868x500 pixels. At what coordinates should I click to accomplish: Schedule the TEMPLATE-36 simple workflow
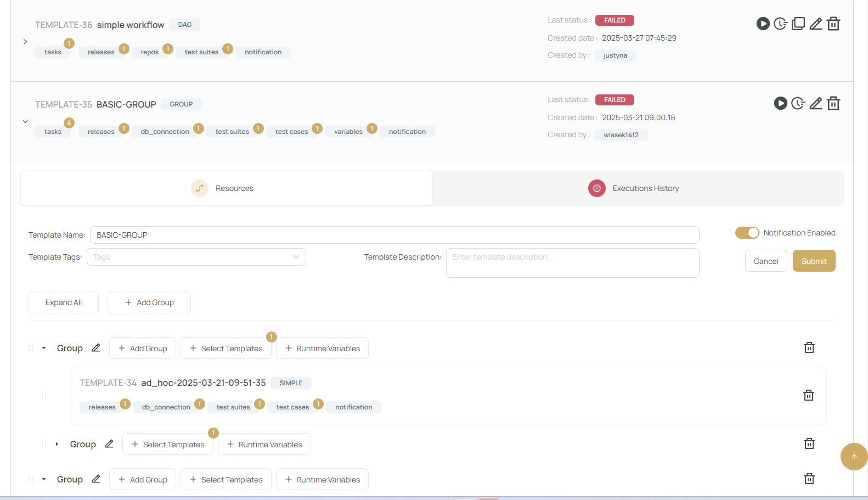[780, 24]
